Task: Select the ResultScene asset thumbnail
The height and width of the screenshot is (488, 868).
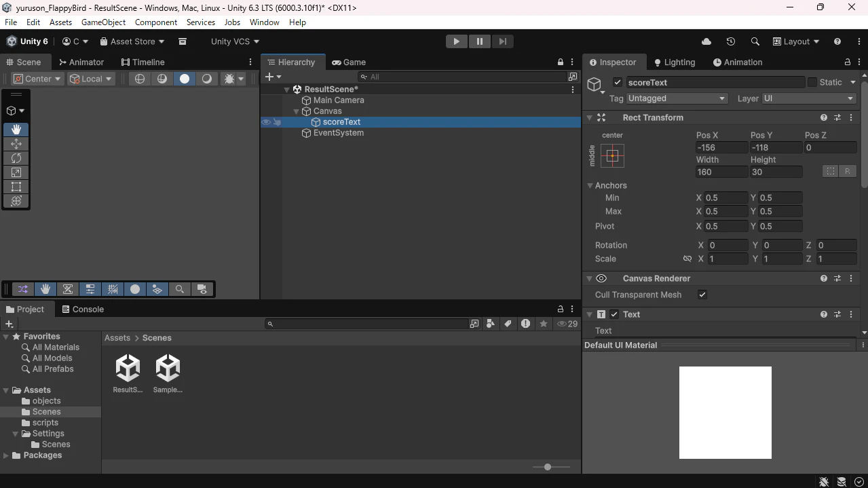Action: pyautogui.click(x=128, y=373)
